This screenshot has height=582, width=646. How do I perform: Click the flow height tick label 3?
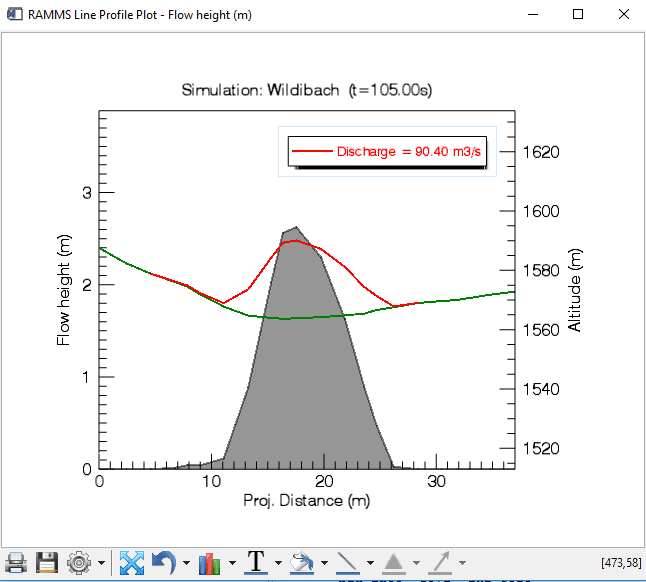[x=87, y=192]
